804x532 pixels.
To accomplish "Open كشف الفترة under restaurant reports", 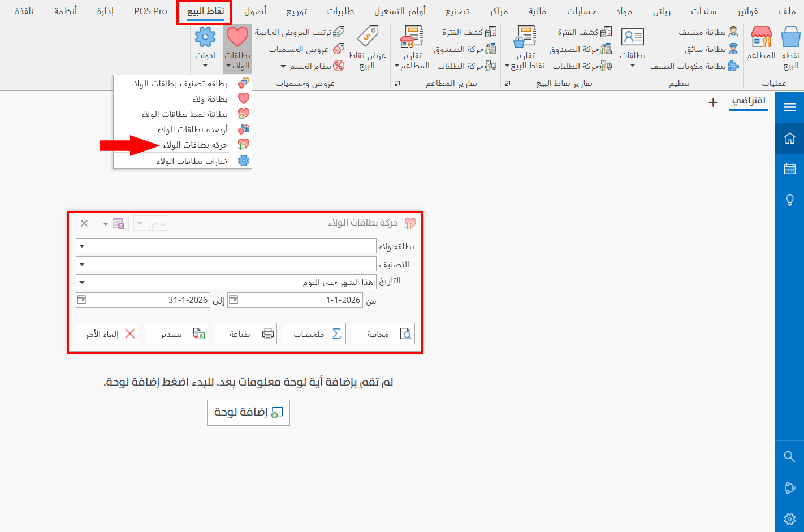I will [469, 32].
